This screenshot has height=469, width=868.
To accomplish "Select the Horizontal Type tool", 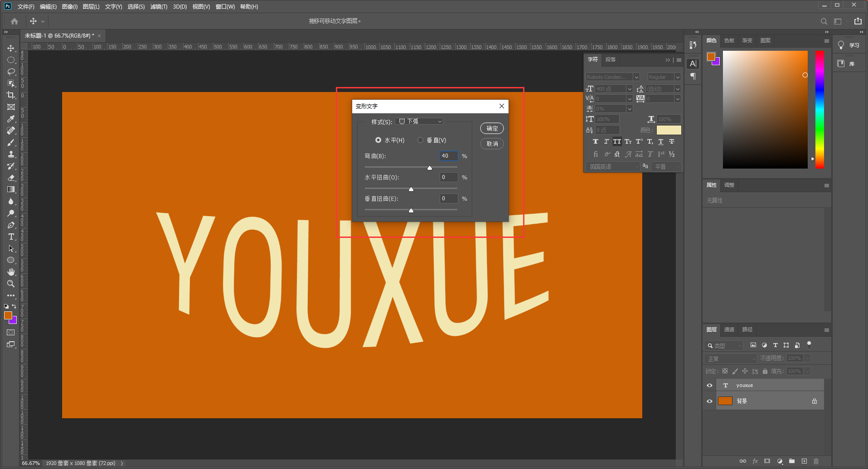I will click(x=11, y=237).
